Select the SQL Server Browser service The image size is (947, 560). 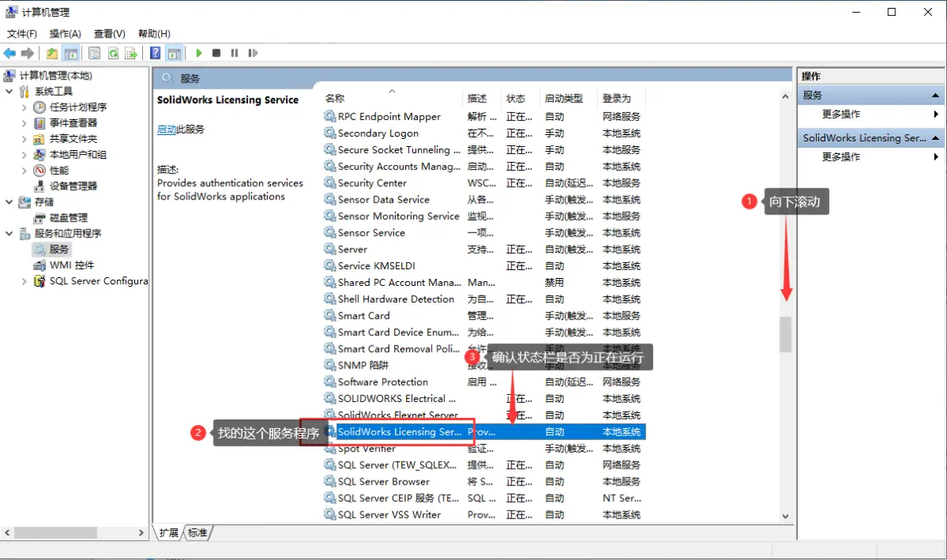click(x=384, y=481)
